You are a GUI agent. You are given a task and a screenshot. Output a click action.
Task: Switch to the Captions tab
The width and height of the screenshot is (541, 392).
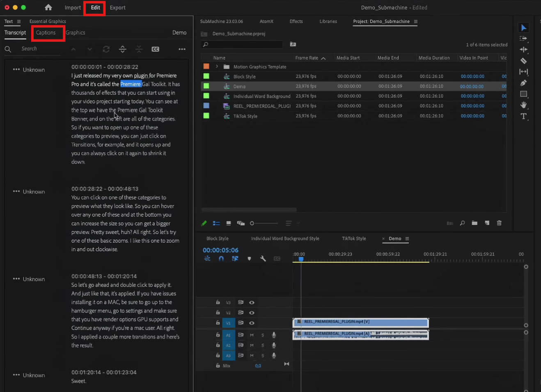[46, 32]
